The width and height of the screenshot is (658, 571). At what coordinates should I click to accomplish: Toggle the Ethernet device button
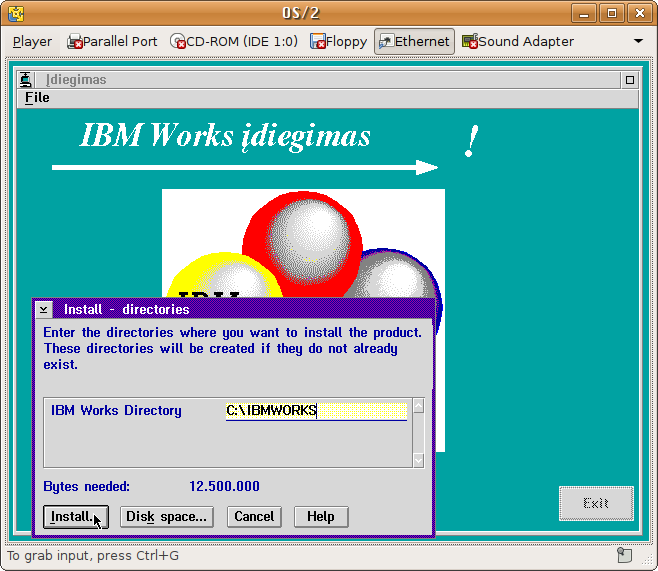414,42
